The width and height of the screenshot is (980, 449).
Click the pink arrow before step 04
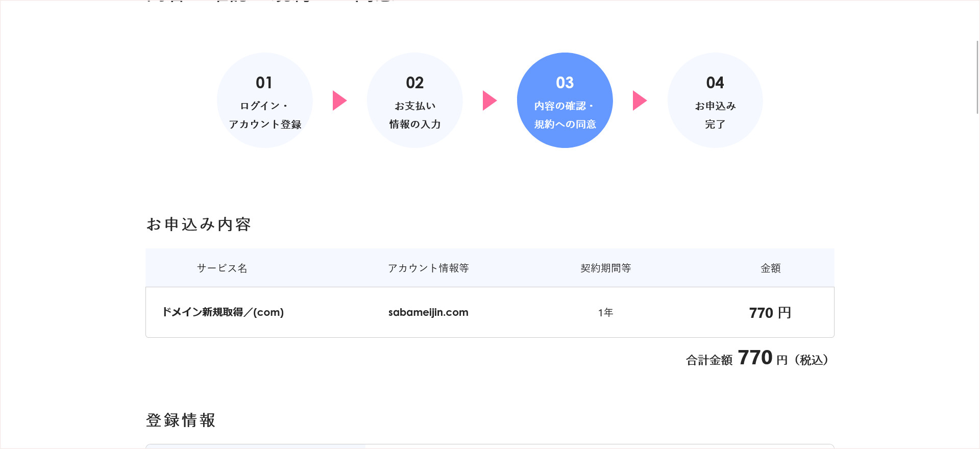point(639,101)
